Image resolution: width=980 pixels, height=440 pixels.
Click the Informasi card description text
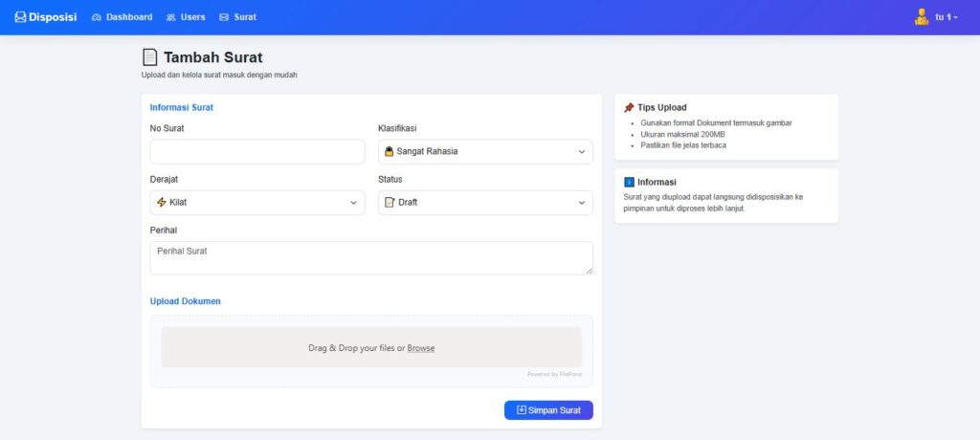pos(713,203)
